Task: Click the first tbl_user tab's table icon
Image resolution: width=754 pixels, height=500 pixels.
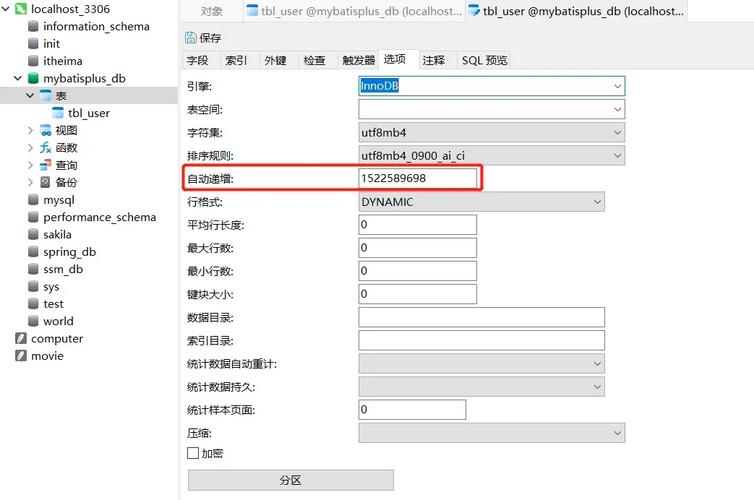Action: [x=252, y=10]
